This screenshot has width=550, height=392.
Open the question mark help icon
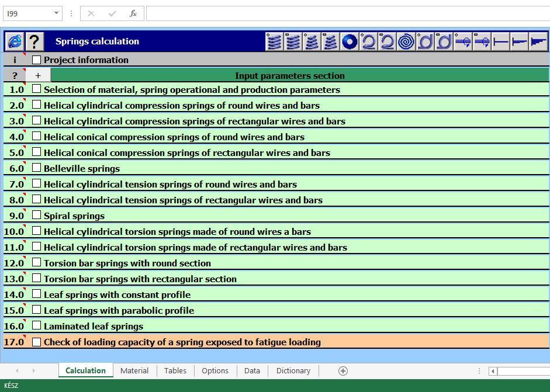pos(34,41)
